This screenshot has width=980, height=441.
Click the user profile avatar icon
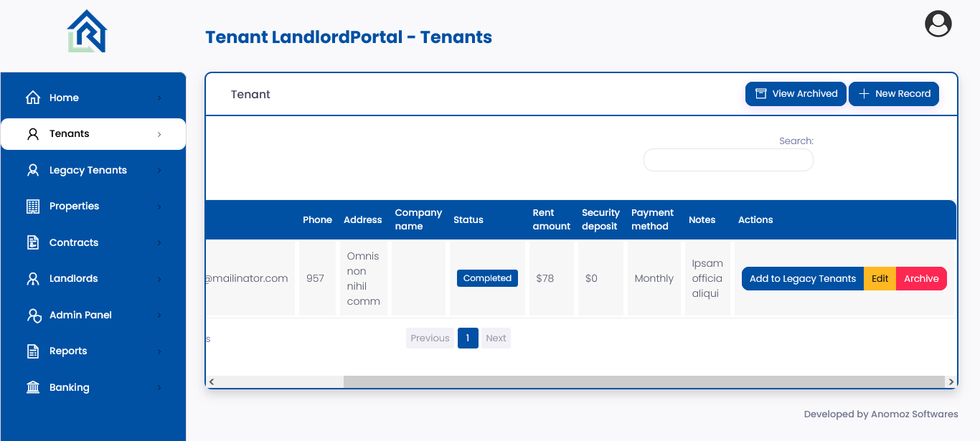(938, 24)
